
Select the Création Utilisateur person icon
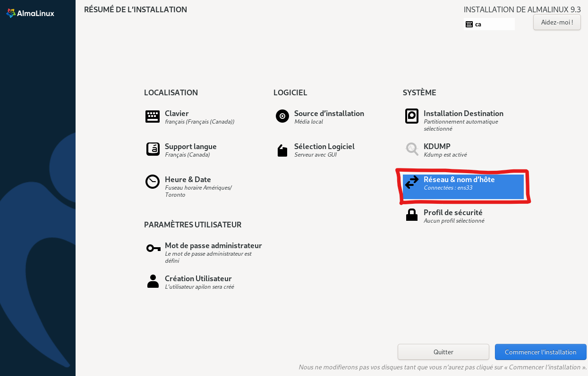tap(153, 281)
